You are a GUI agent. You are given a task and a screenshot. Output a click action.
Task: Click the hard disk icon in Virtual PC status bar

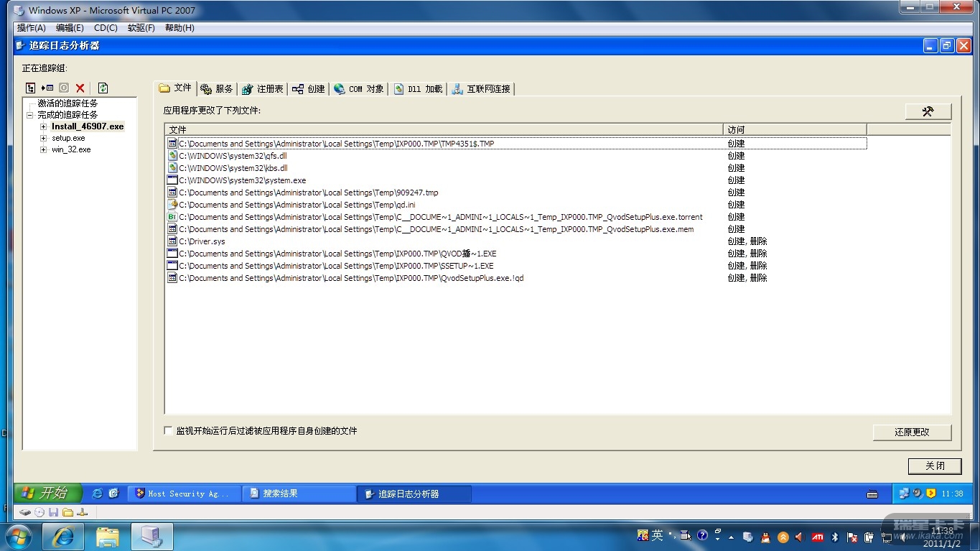[x=24, y=512]
